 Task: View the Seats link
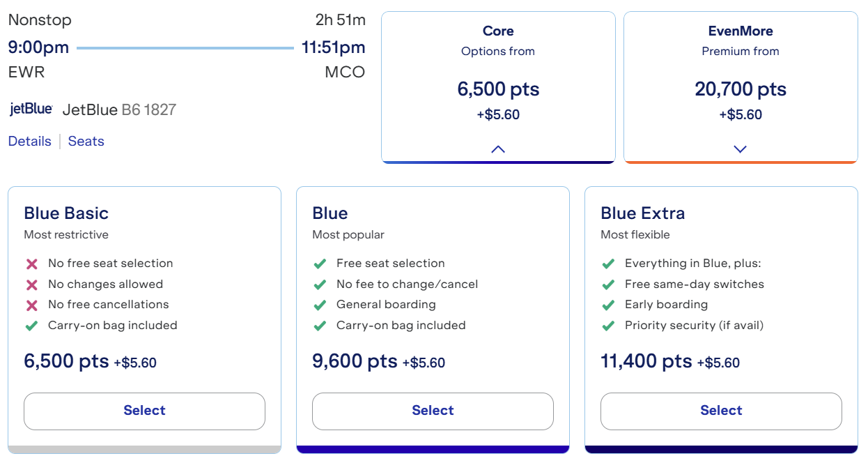[86, 142]
